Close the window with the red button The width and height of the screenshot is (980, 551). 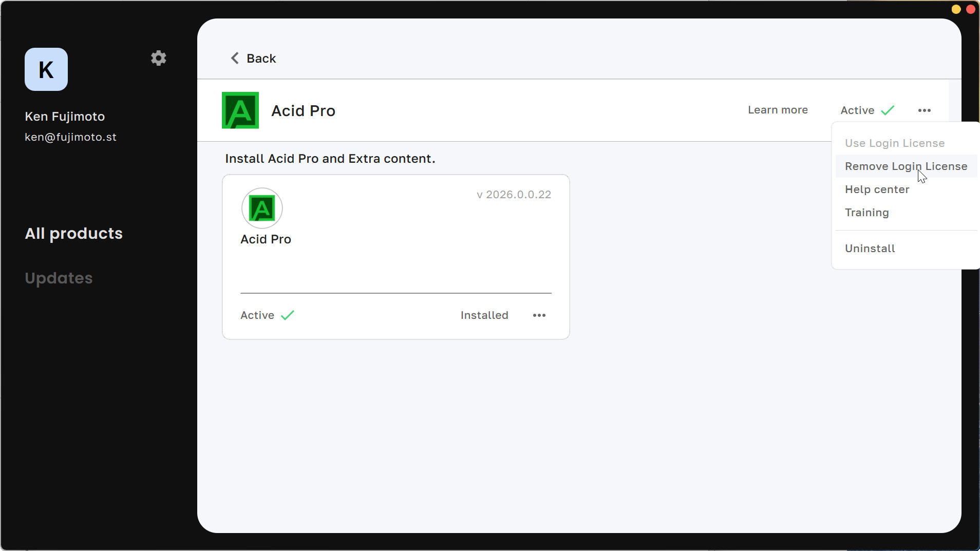(971, 9)
